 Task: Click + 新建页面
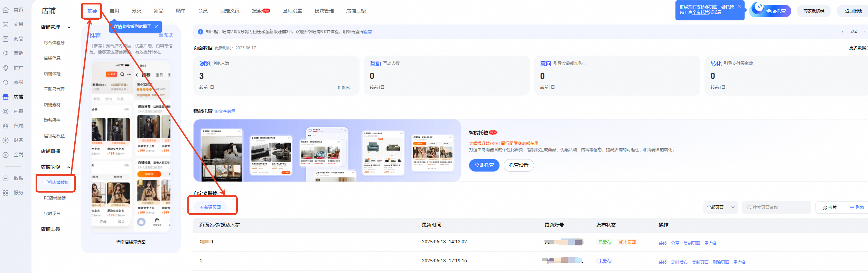pyautogui.click(x=211, y=207)
